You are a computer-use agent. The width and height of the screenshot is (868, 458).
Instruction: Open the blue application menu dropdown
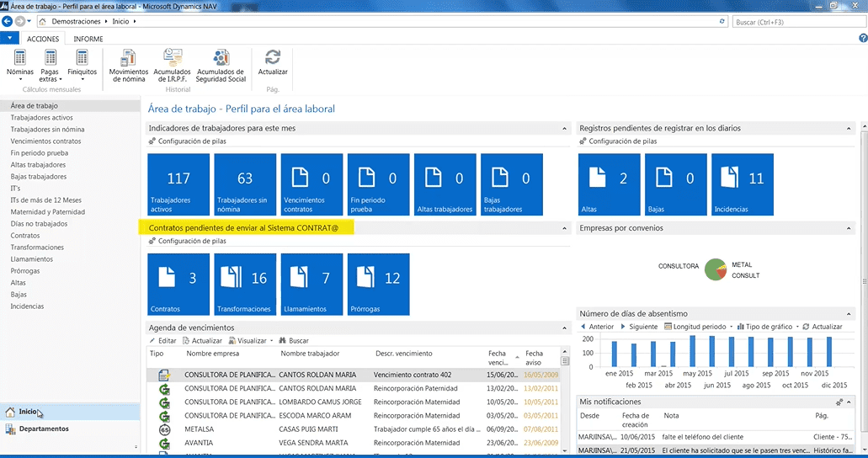click(x=9, y=38)
